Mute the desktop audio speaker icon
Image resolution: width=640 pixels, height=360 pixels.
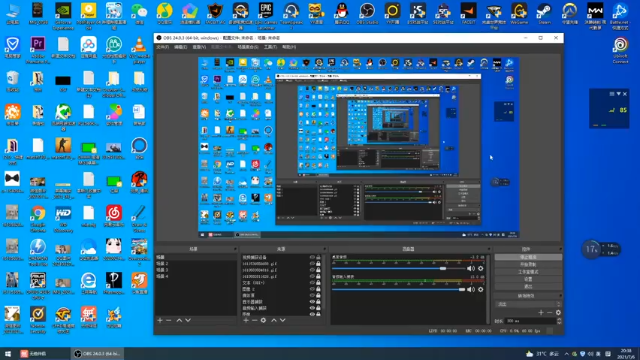(470, 269)
